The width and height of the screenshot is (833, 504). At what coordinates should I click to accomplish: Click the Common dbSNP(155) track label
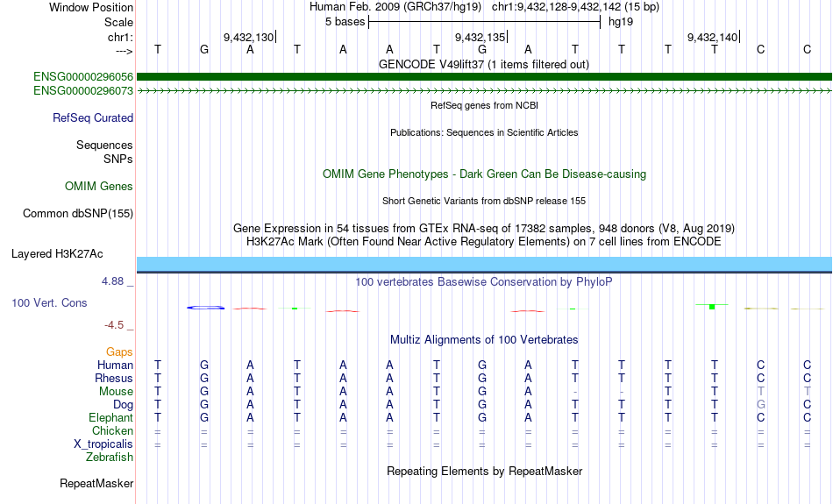(x=77, y=214)
